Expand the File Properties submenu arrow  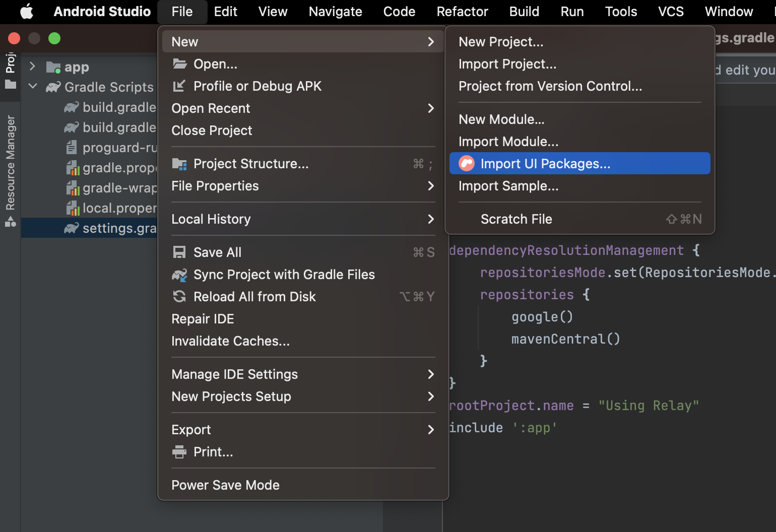[x=430, y=186]
